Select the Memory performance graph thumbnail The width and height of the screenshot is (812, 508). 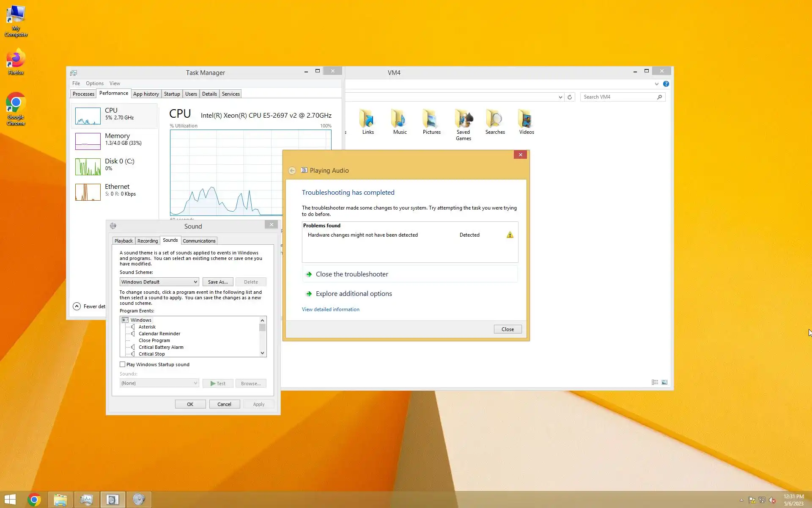point(88,141)
